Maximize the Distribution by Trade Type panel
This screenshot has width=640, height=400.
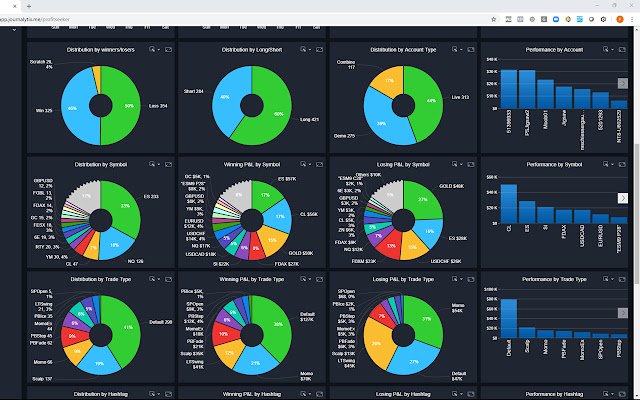tap(168, 279)
